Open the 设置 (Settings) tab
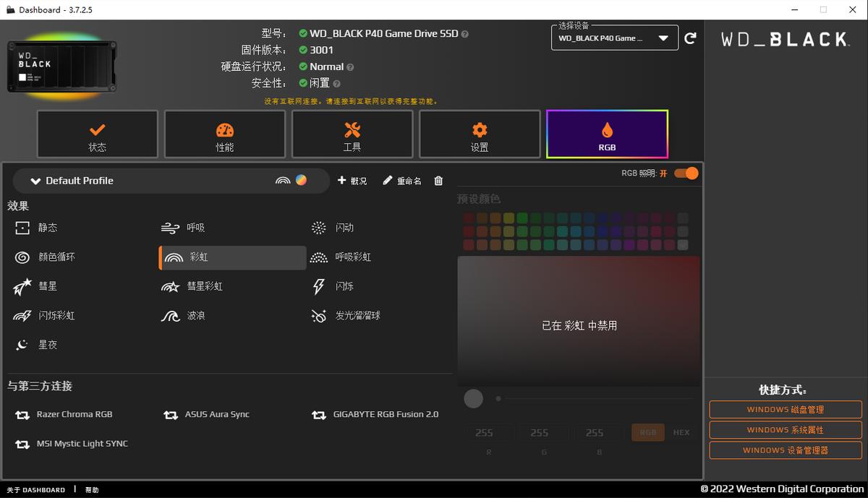Image resolution: width=868 pixels, height=498 pixels. (480, 134)
